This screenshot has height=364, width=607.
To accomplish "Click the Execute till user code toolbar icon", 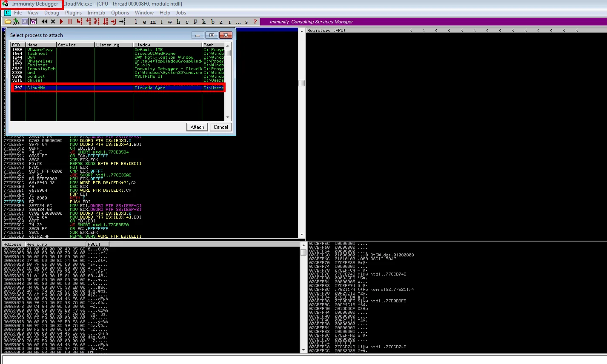I will [122, 21].
